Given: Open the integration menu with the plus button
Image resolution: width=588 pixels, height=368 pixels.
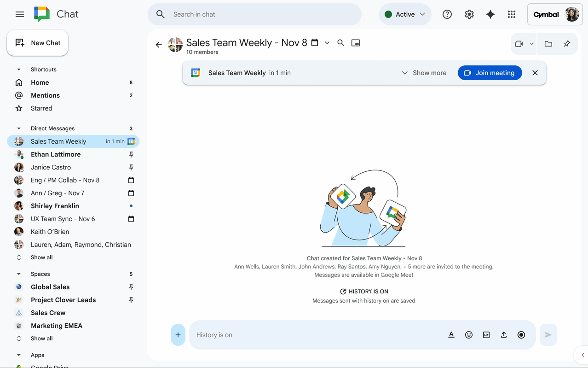Looking at the screenshot, I should point(178,335).
